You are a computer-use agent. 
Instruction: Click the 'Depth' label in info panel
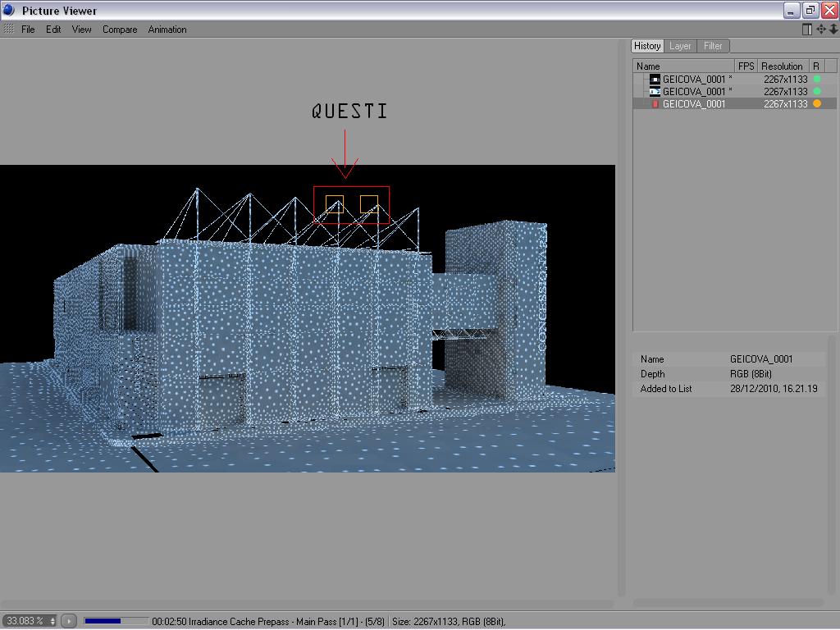652,374
